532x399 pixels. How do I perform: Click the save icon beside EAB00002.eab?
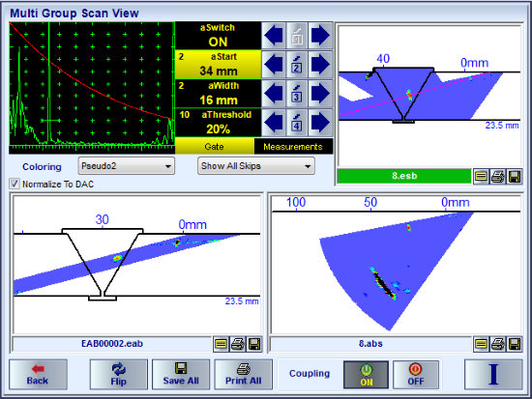[254, 345]
